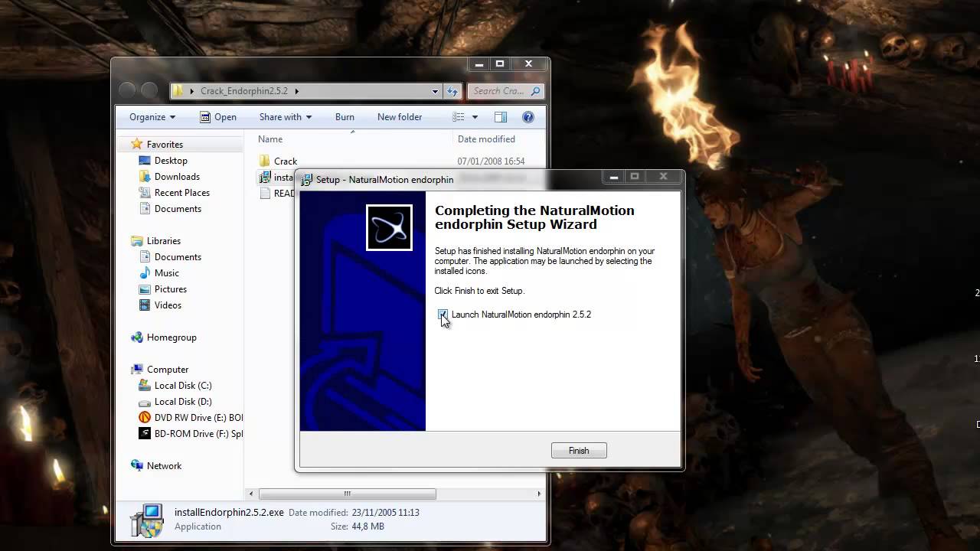Open Local Disk (D:)

183,402
